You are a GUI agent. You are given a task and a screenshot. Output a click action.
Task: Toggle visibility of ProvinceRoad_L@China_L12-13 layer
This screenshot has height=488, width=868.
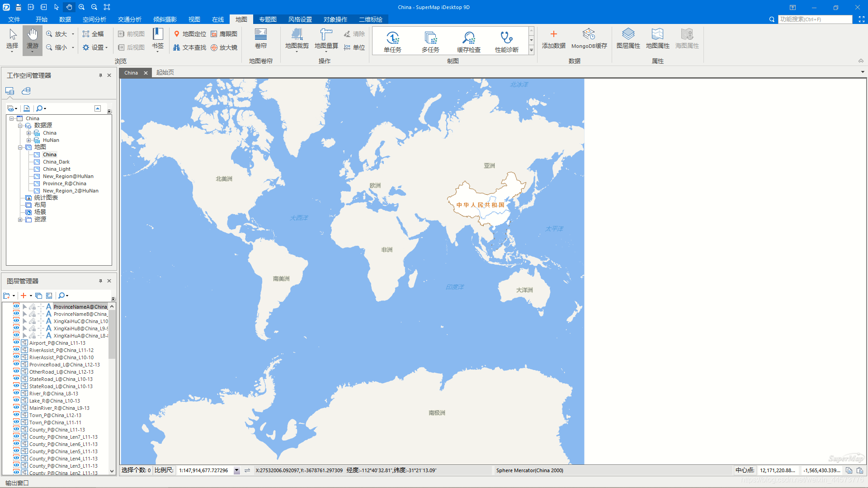point(16,364)
